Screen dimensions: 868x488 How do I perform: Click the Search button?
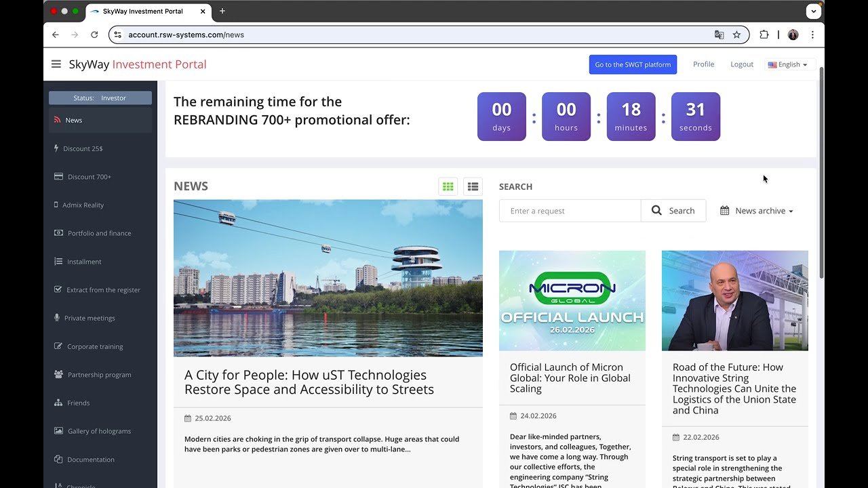click(x=673, y=211)
